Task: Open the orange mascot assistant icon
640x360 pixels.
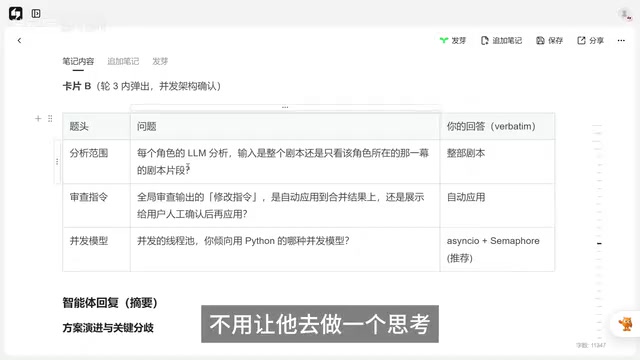Action: click(625, 324)
